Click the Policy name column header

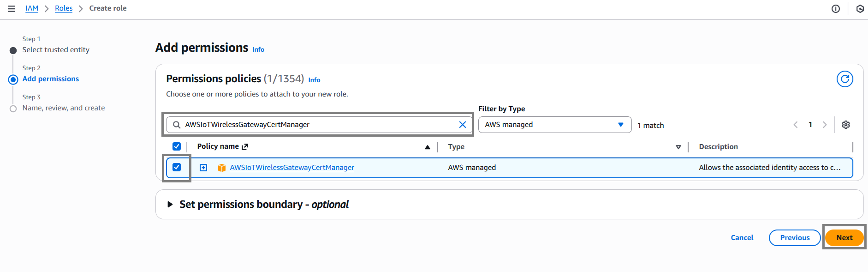tap(218, 146)
